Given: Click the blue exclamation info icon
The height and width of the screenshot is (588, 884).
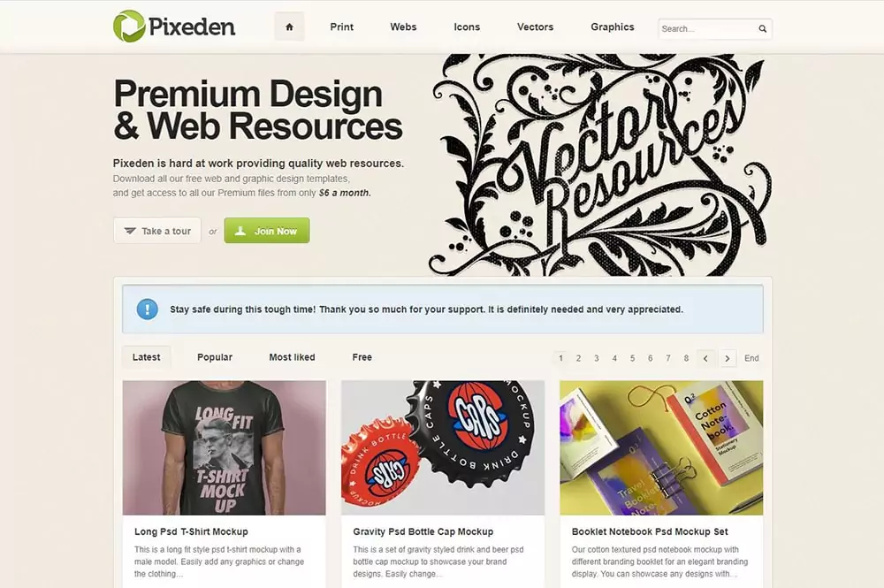Looking at the screenshot, I should click(x=147, y=309).
